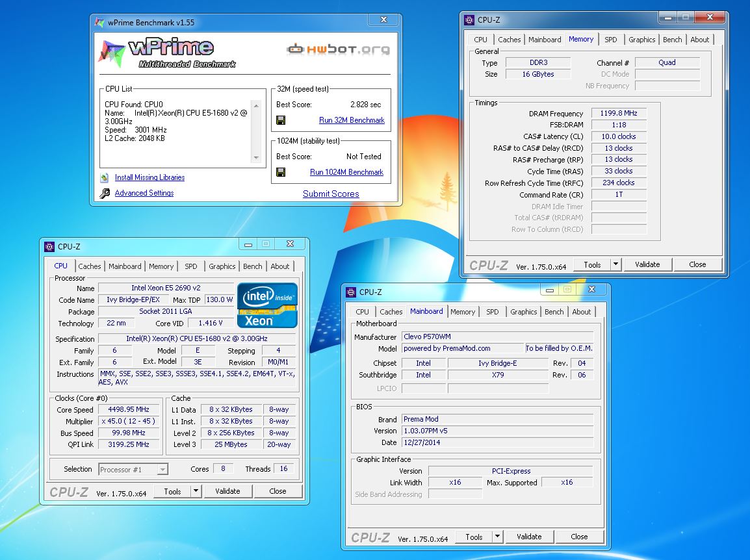Click Validate in Memory CPU-Z window

(647, 264)
